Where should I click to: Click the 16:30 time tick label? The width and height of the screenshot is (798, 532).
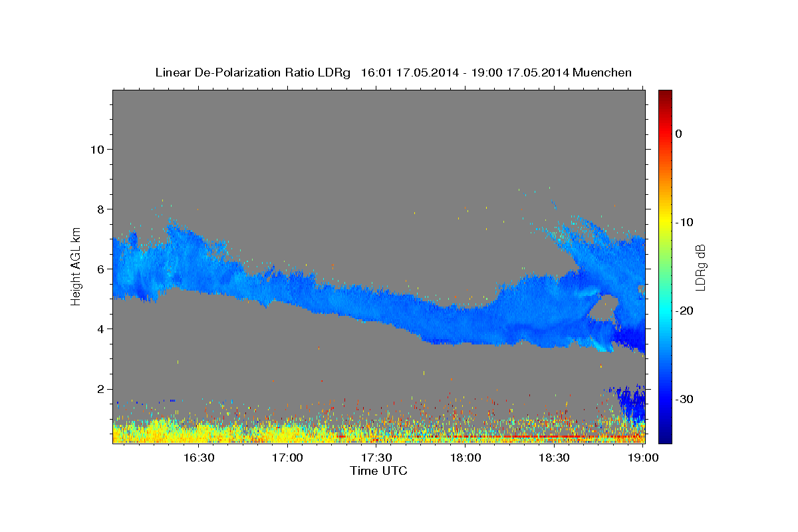point(199,458)
